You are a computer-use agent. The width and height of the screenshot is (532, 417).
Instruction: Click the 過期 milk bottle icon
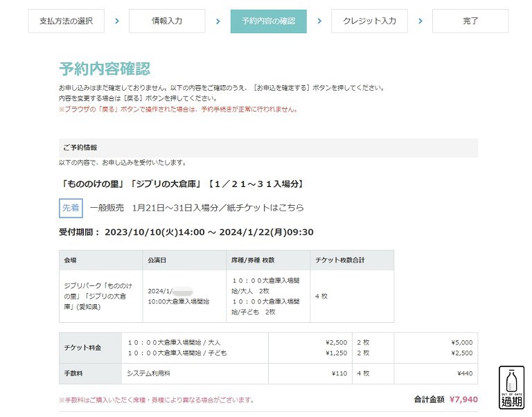(x=511, y=387)
